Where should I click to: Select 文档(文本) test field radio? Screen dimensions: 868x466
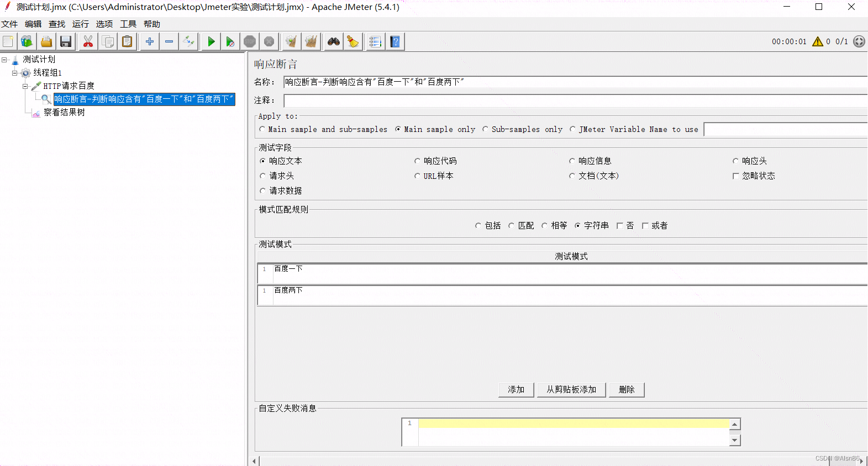coord(572,176)
